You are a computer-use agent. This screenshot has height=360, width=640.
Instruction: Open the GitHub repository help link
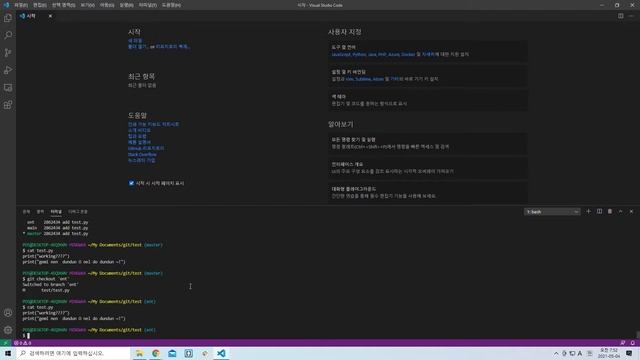click(146, 148)
